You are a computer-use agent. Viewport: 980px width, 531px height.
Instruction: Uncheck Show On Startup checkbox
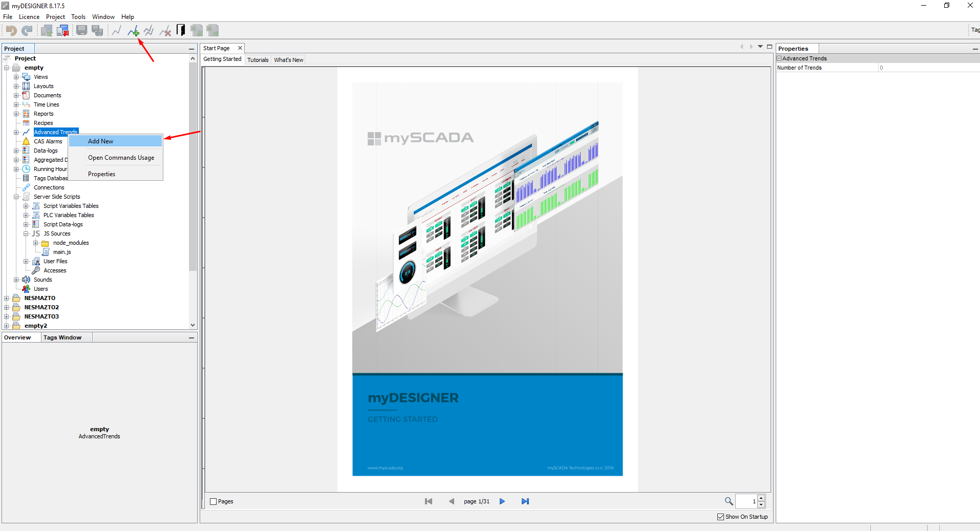(720, 517)
